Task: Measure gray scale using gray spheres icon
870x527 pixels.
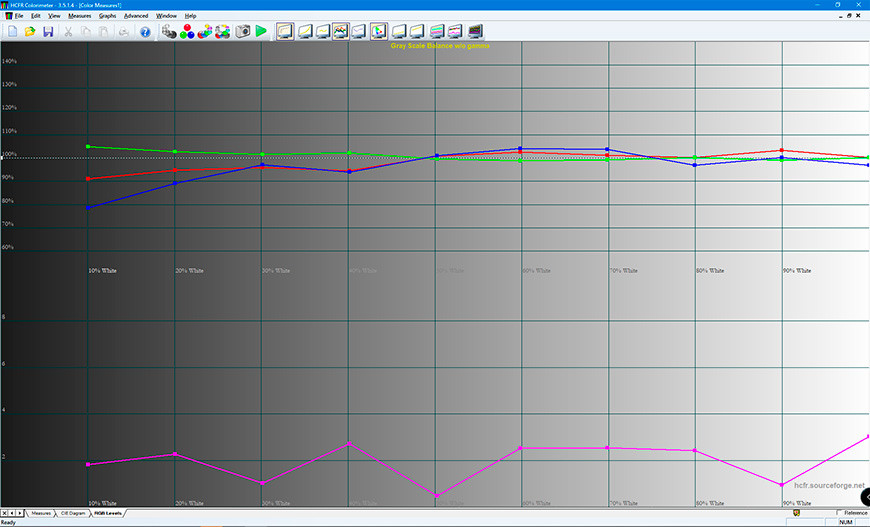Action: click(168, 32)
